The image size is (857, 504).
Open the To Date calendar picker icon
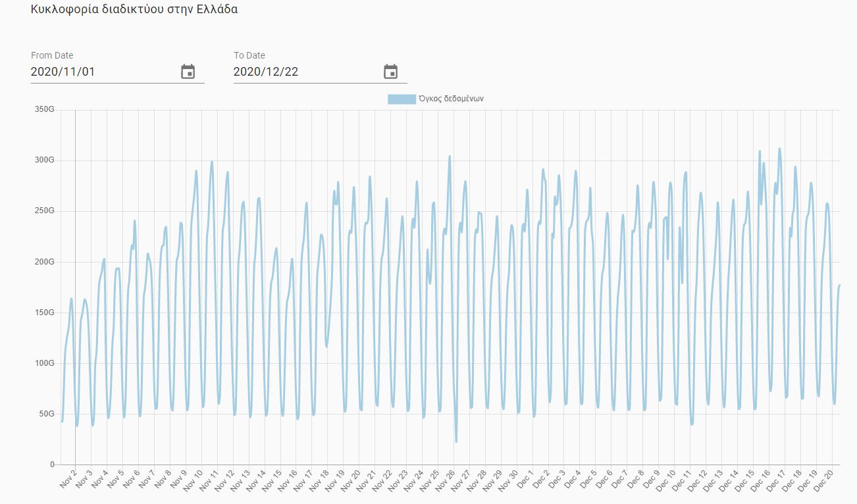tap(391, 71)
